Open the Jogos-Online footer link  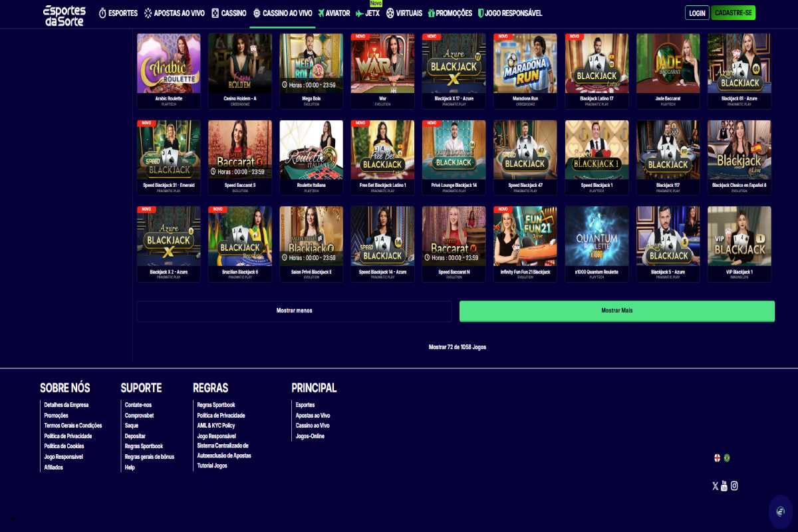point(311,436)
